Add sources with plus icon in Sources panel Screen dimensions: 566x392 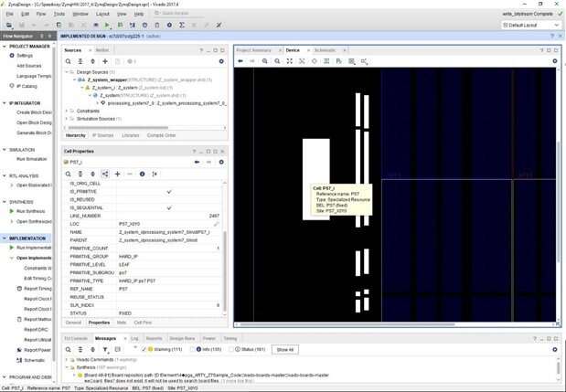coord(105,61)
